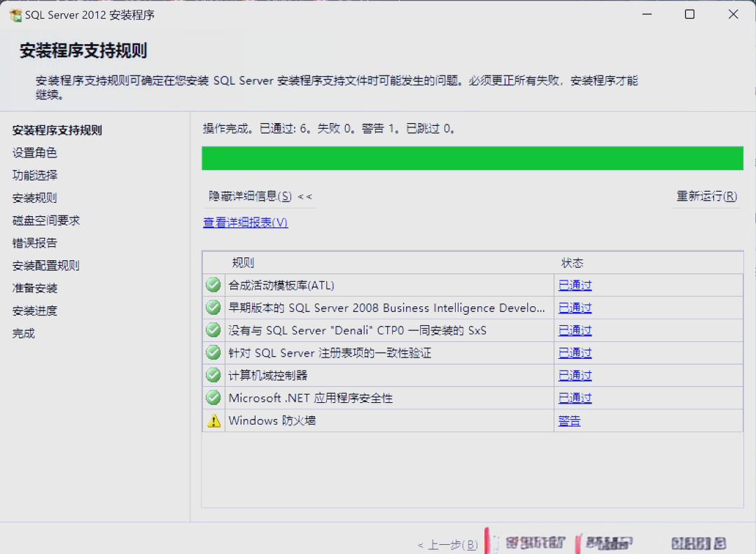The image size is (756, 554).
Task: Select the 针对 SQL Server 注册表项的一致性验证 text
Action: coord(330,353)
